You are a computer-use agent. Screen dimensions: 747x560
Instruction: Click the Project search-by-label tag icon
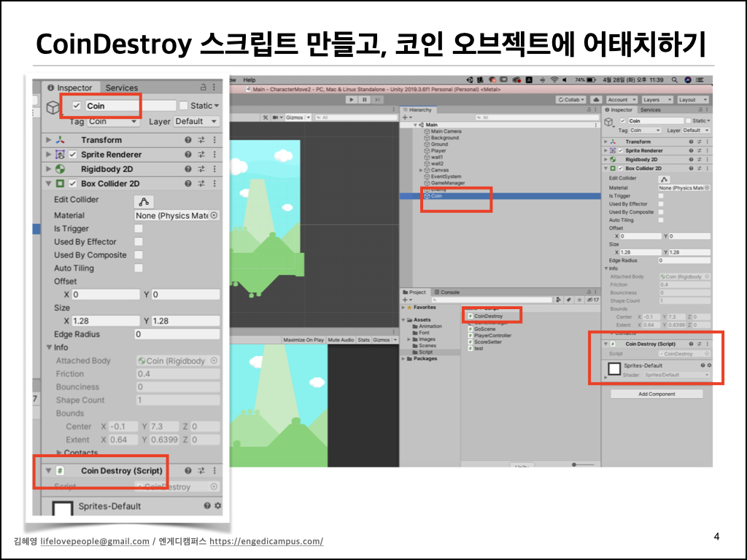tap(568, 300)
